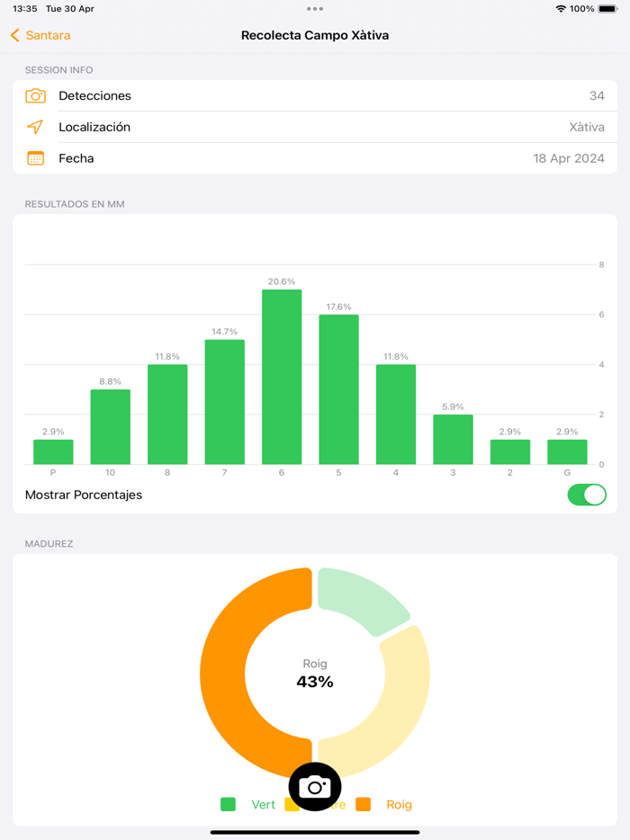
Task: Tap the three-dot multitasking indicator
Action: click(315, 9)
